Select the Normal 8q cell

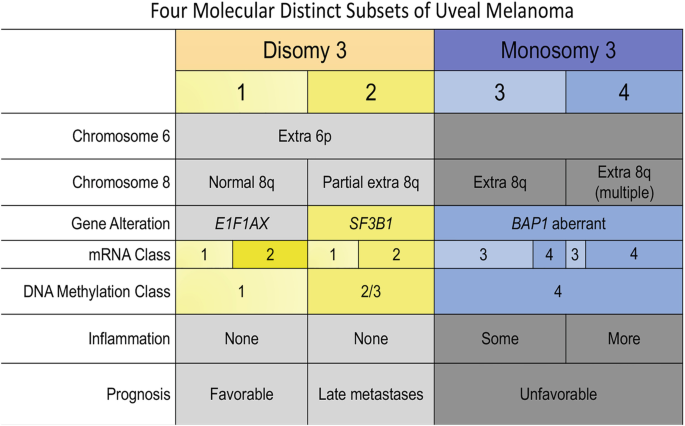(x=241, y=183)
